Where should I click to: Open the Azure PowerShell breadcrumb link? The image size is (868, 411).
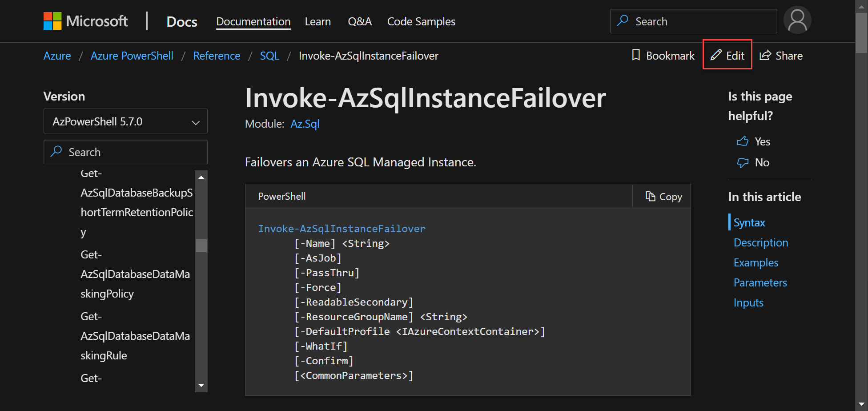point(132,56)
